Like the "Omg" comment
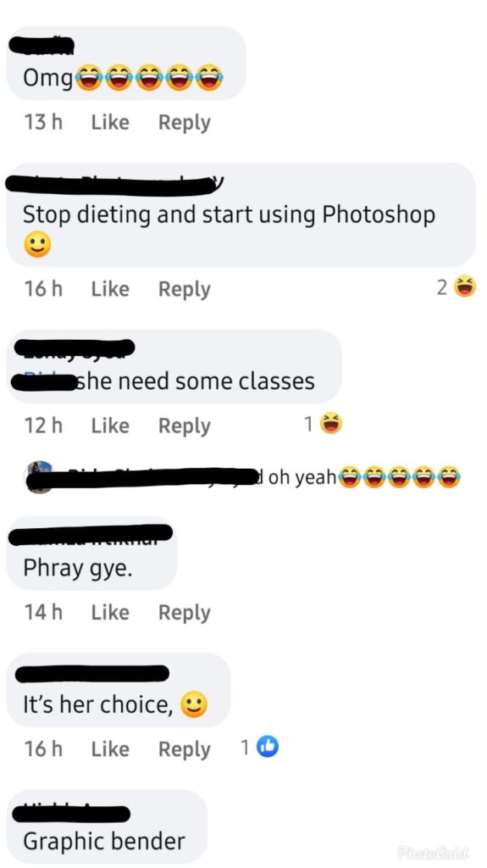 [110, 122]
